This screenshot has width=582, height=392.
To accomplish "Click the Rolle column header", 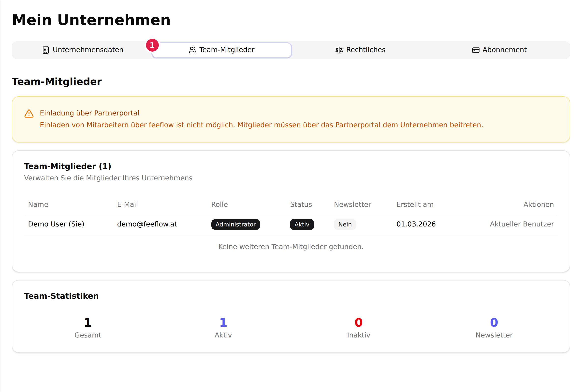I will point(219,204).
